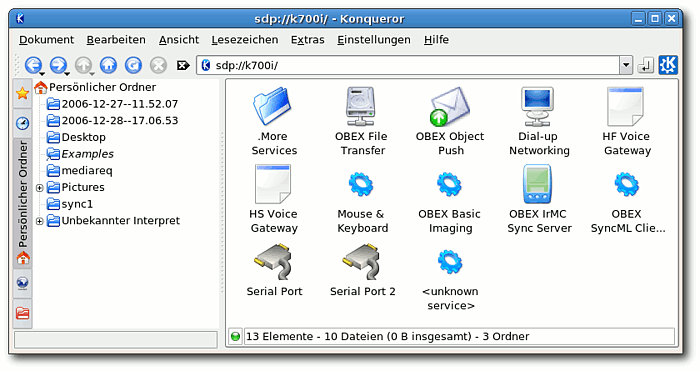This screenshot has width=700, height=371.
Task: Open the Bearbeiten menu
Action: (116, 40)
